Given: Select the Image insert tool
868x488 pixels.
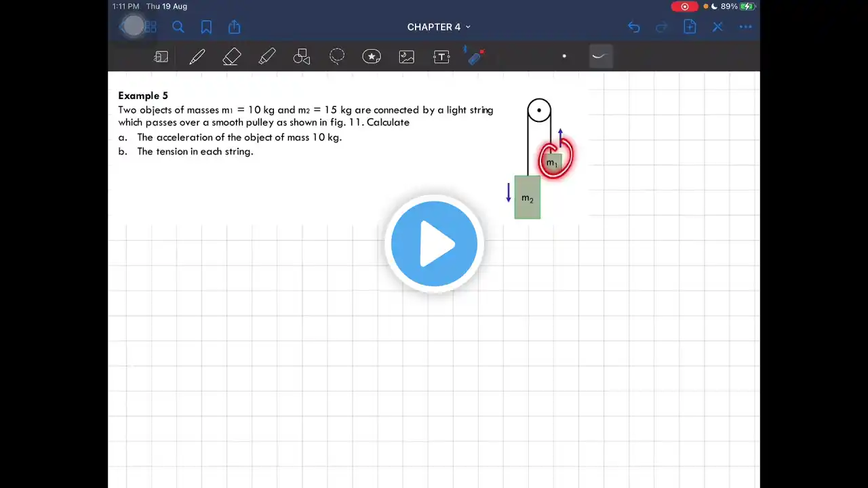Looking at the screenshot, I should (407, 57).
